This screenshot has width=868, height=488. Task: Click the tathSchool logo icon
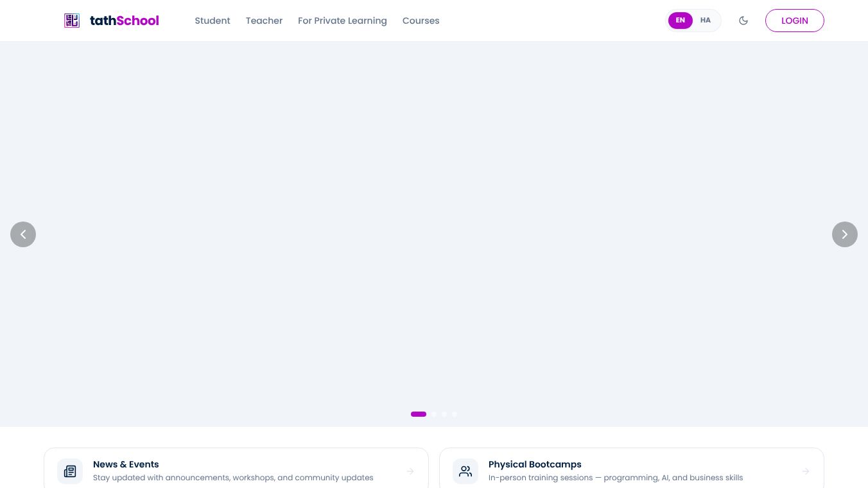click(x=72, y=21)
